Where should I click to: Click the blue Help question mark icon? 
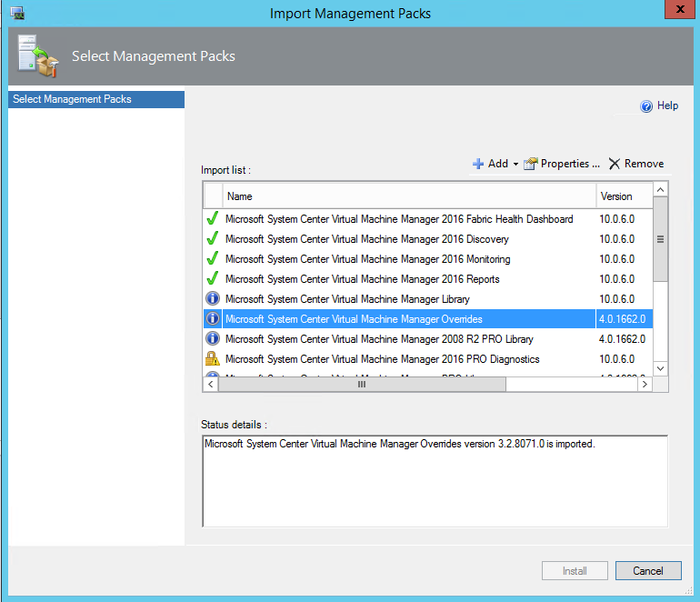point(646,106)
